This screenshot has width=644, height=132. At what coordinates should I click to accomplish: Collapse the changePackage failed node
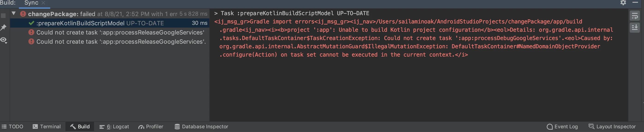[x=14, y=14]
